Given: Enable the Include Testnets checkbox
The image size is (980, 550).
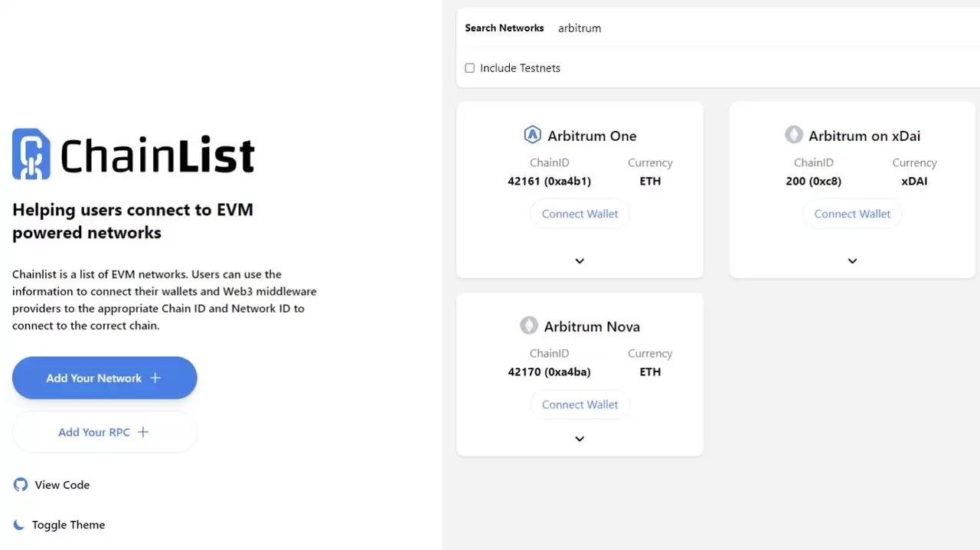Looking at the screenshot, I should (x=470, y=68).
